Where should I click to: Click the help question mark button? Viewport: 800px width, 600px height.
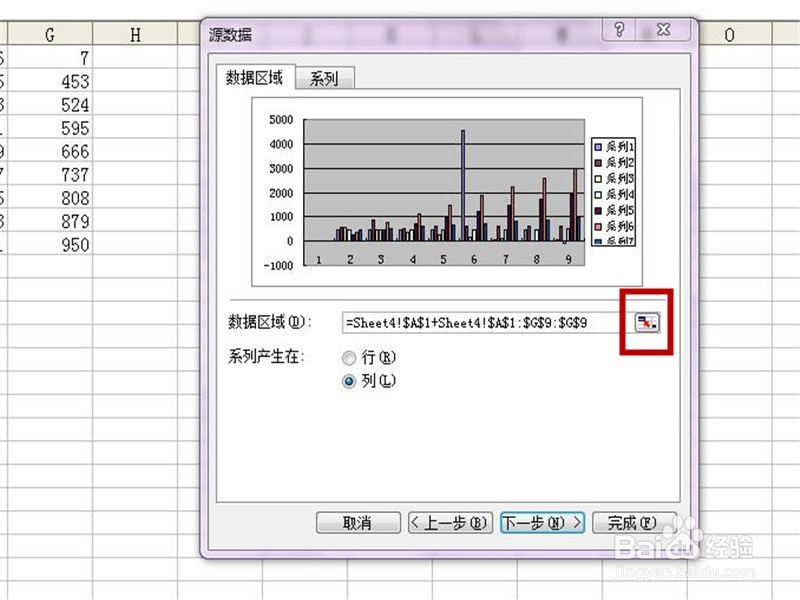pyautogui.click(x=619, y=30)
